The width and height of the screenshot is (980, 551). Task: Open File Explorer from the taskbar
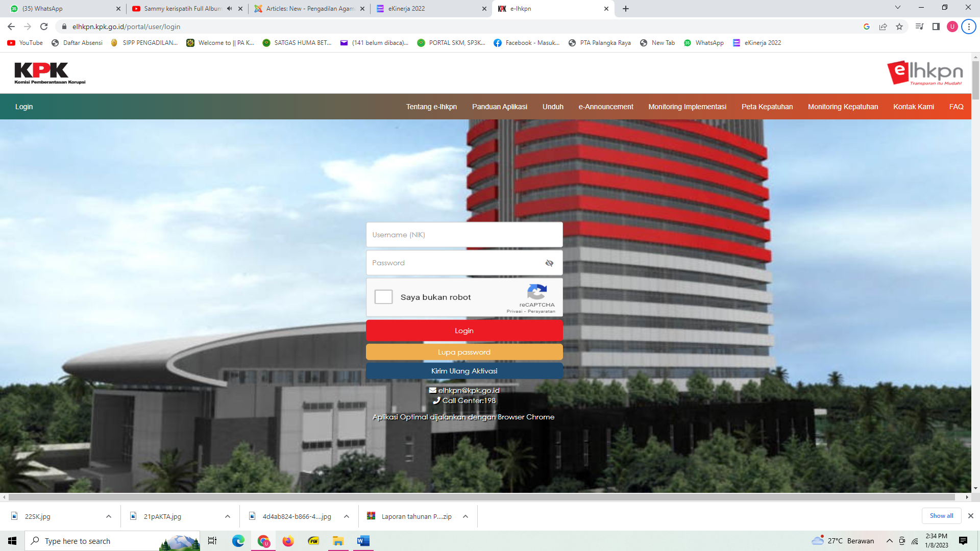338,541
